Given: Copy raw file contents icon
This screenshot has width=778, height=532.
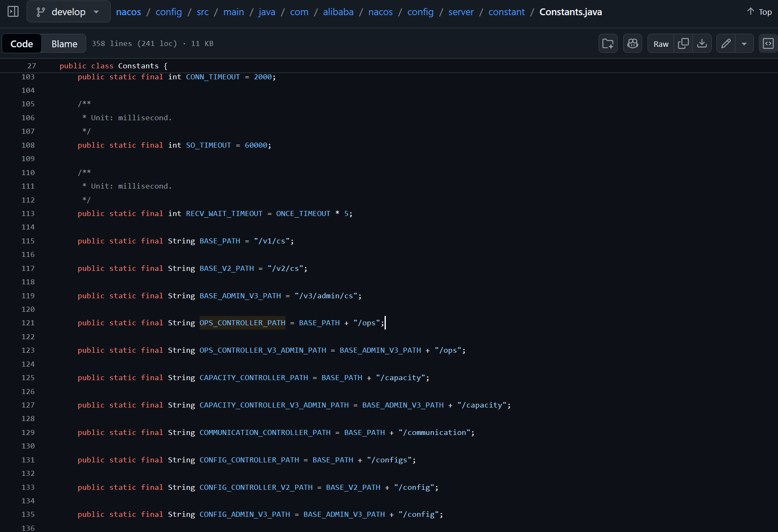Looking at the screenshot, I should [683, 43].
